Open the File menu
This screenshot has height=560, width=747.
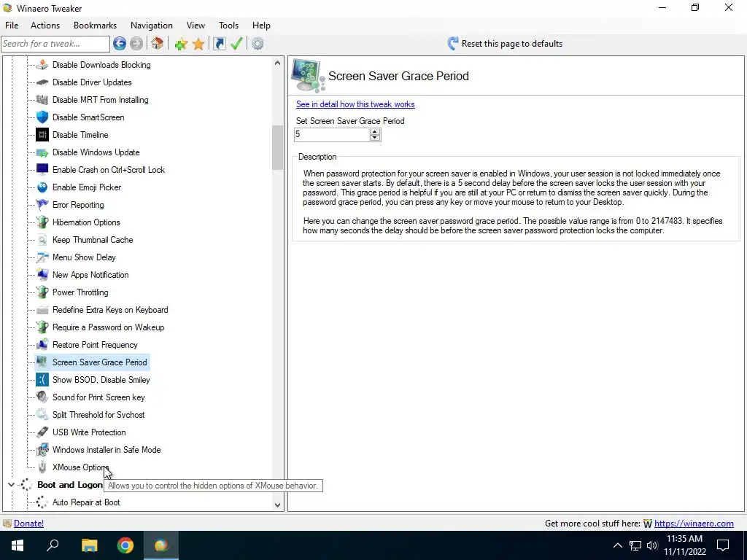point(12,26)
